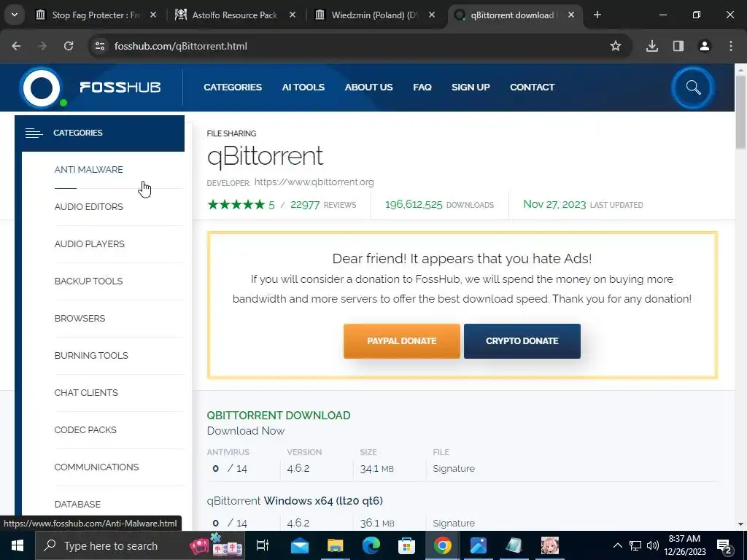Open the anime avatar app on taskbar
This screenshot has width=747, height=560.
pos(550,545)
